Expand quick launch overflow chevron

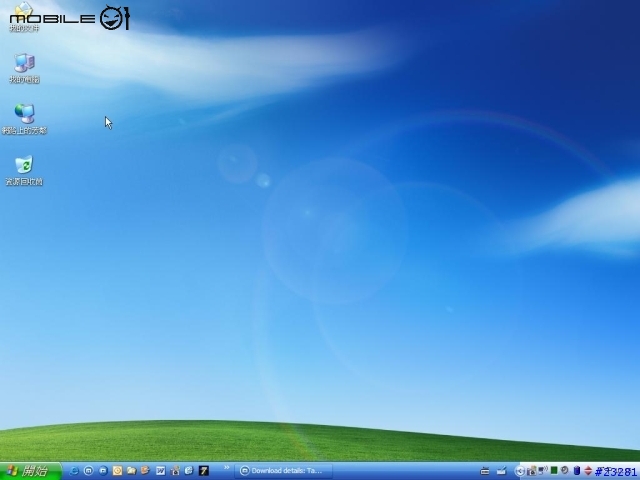point(227,467)
